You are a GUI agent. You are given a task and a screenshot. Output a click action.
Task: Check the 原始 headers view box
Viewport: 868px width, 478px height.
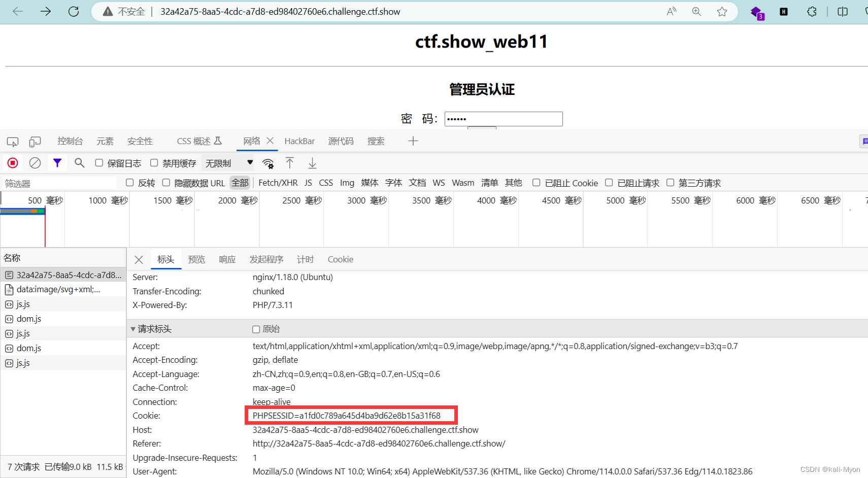pos(256,329)
